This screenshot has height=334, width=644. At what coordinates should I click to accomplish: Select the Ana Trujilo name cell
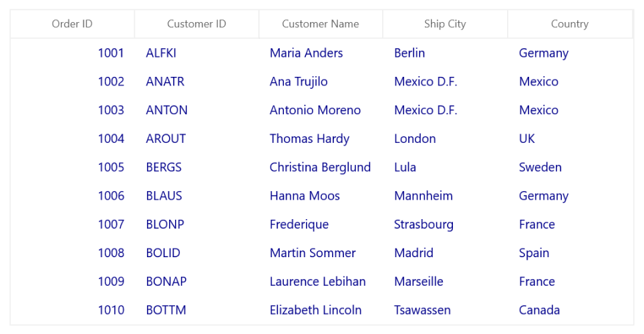click(x=299, y=81)
